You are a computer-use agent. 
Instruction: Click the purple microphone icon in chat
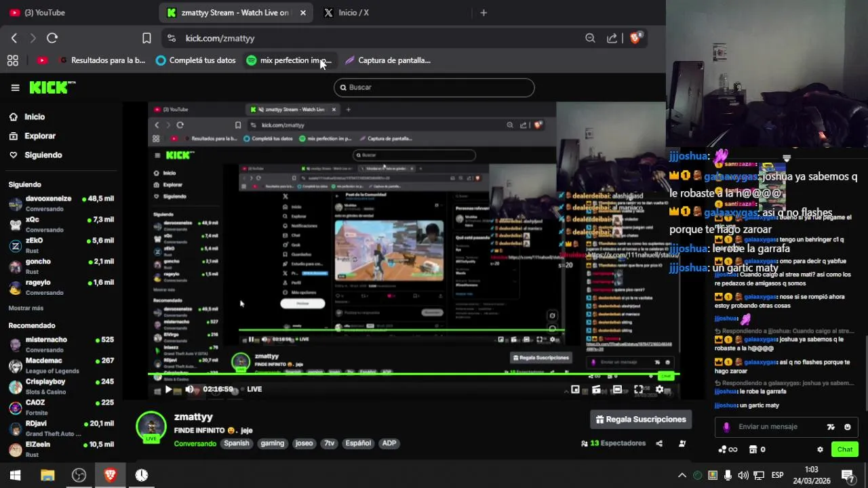[726, 427]
